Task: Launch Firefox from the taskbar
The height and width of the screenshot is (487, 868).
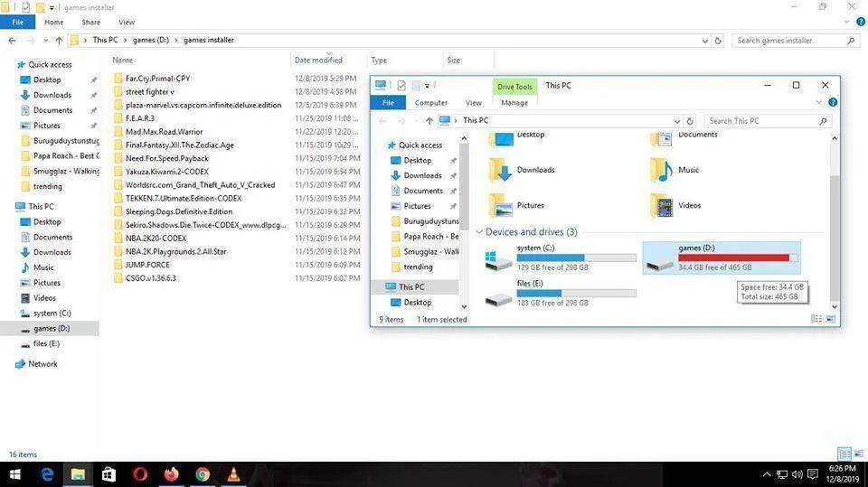Action: (x=172, y=474)
